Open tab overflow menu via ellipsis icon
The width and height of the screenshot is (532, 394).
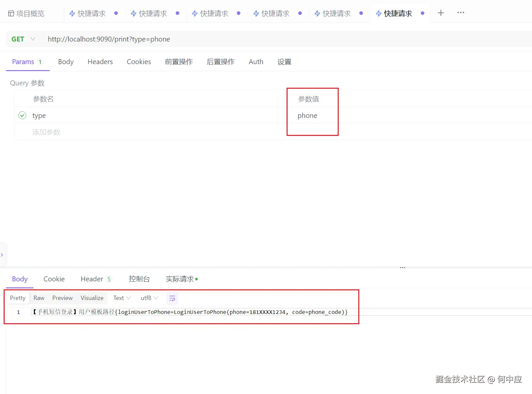(x=460, y=13)
